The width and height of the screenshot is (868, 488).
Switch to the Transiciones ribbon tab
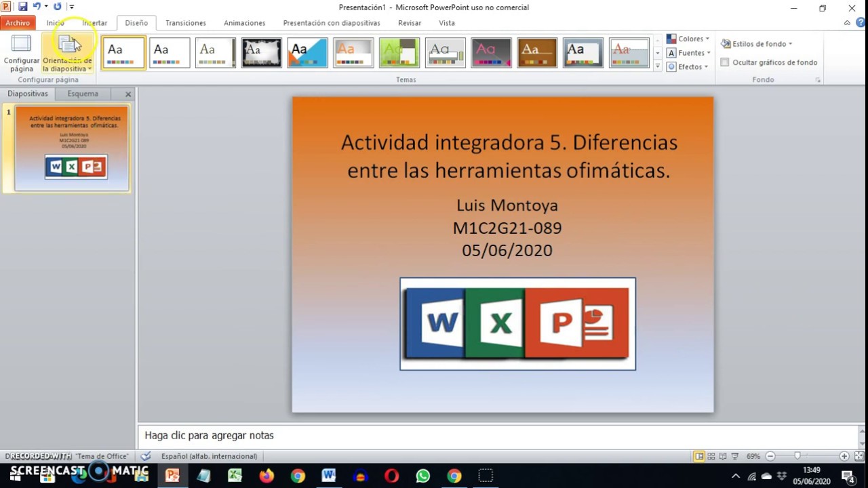coord(185,22)
